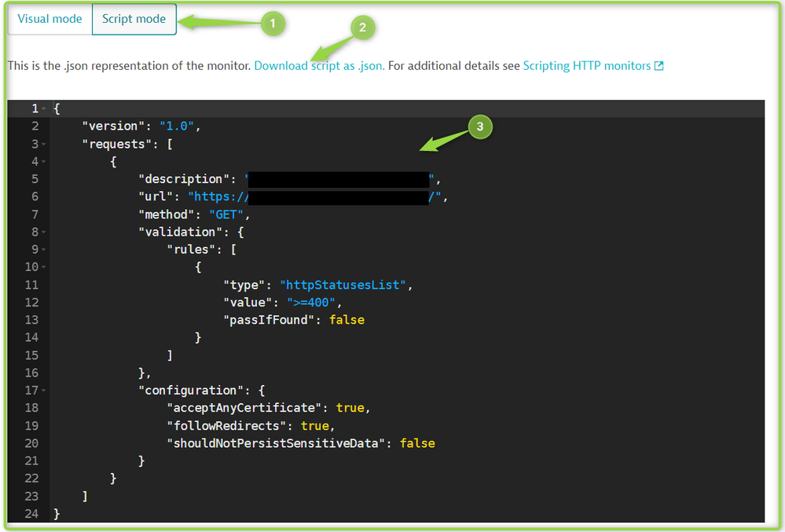Image resolution: width=785 pixels, height=532 pixels.
Task: Click the green annotation badge numbered 1
Action: pyautogui.click(x=273, y=24)
